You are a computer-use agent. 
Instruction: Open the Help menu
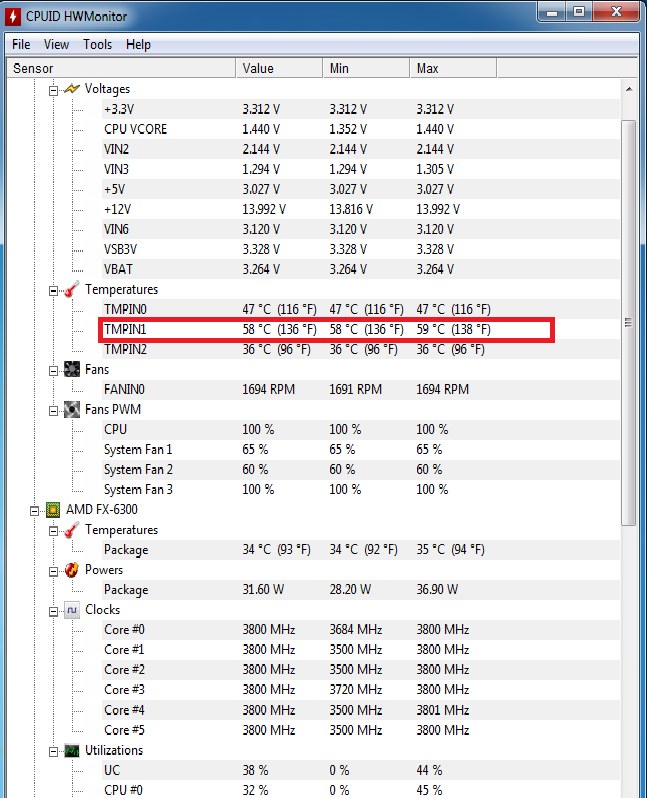[x=138, y=45]
